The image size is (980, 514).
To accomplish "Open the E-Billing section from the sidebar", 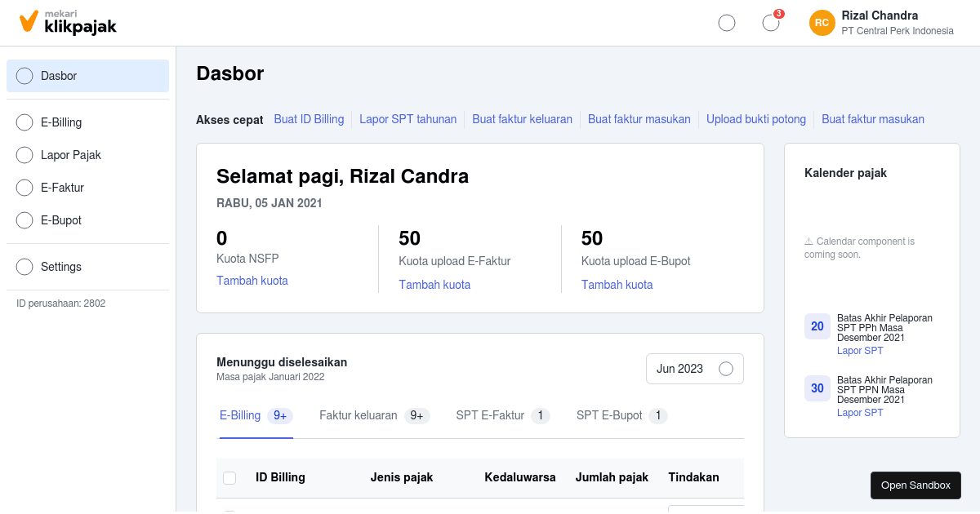I will (x=24, y=122).
